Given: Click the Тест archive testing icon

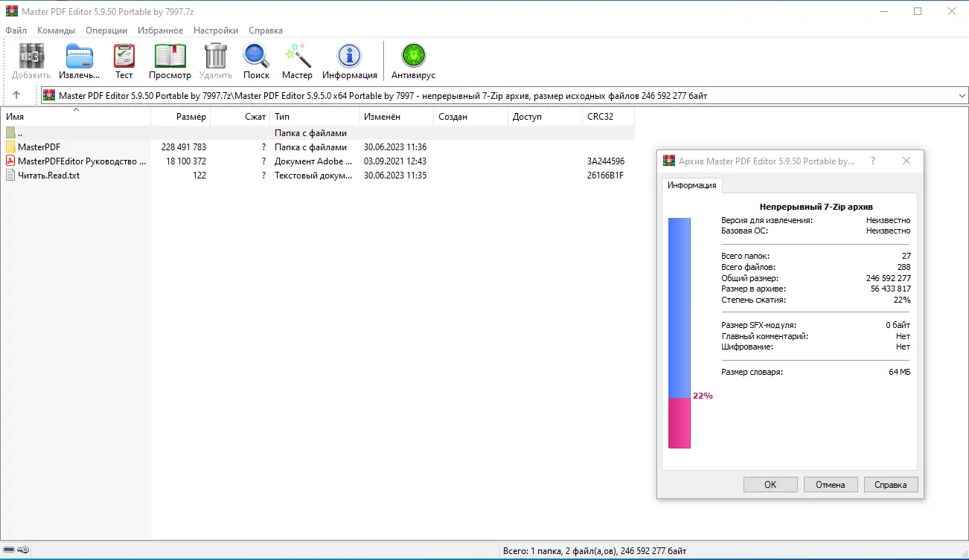Looking at the screenshot, I should click(x=124, y=59).
